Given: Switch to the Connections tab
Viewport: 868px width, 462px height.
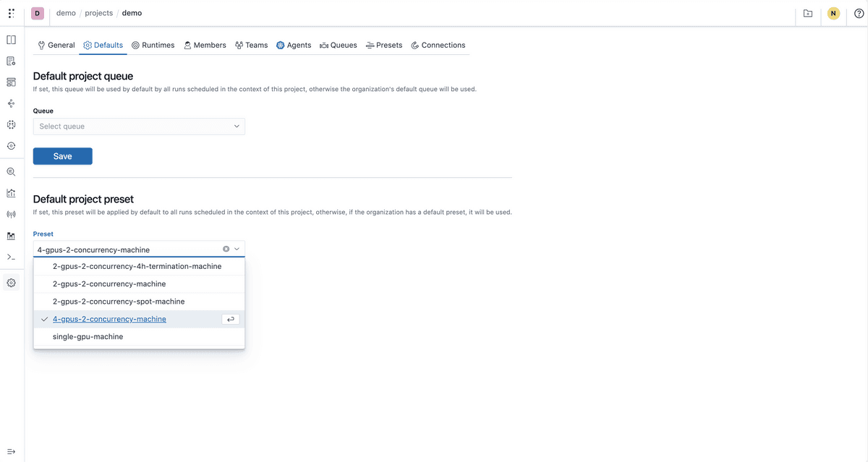Looking at the screenshot, I should point(438,45).
